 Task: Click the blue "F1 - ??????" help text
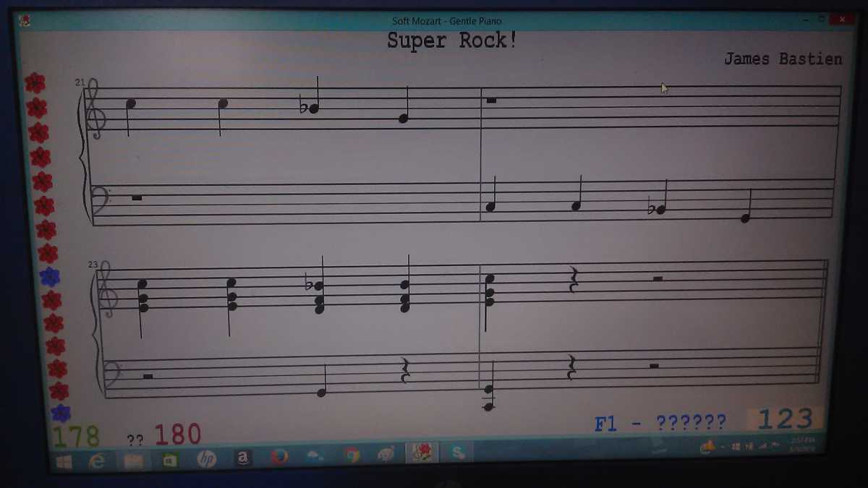point(660,423)
